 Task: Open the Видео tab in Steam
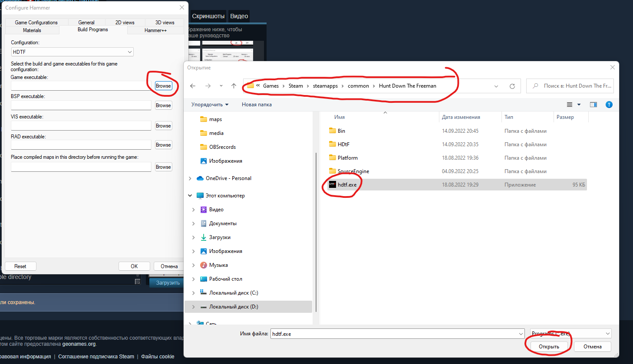pos(239,16)
